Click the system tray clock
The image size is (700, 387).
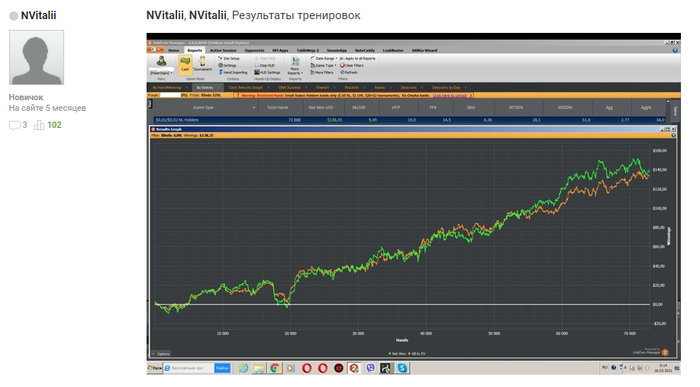pos(663,368)
